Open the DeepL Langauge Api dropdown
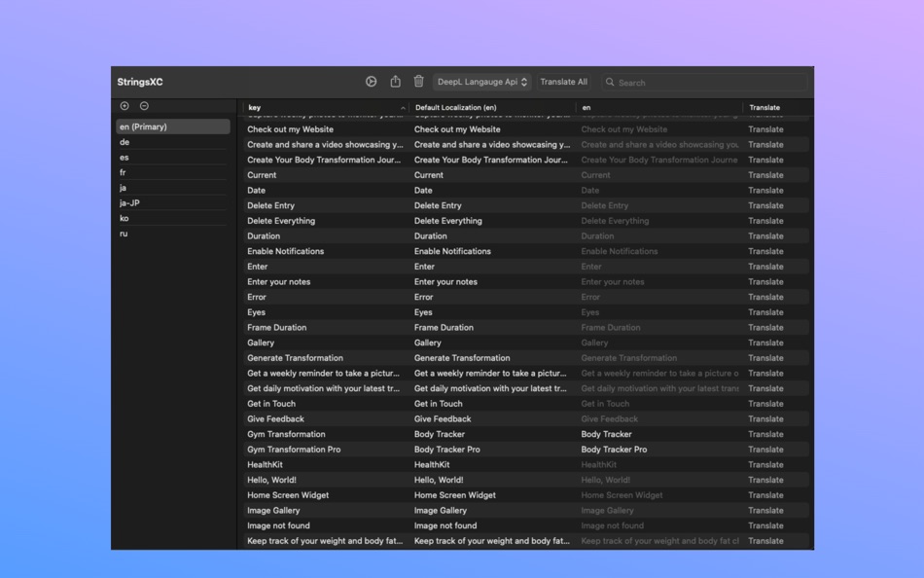The image size is (924, 578). point(482,82)
